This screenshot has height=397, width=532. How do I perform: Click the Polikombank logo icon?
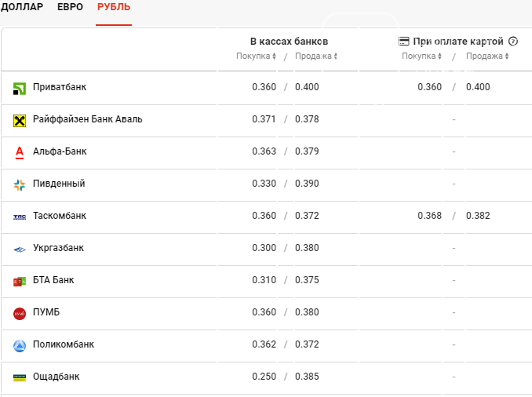pos(20,345)
